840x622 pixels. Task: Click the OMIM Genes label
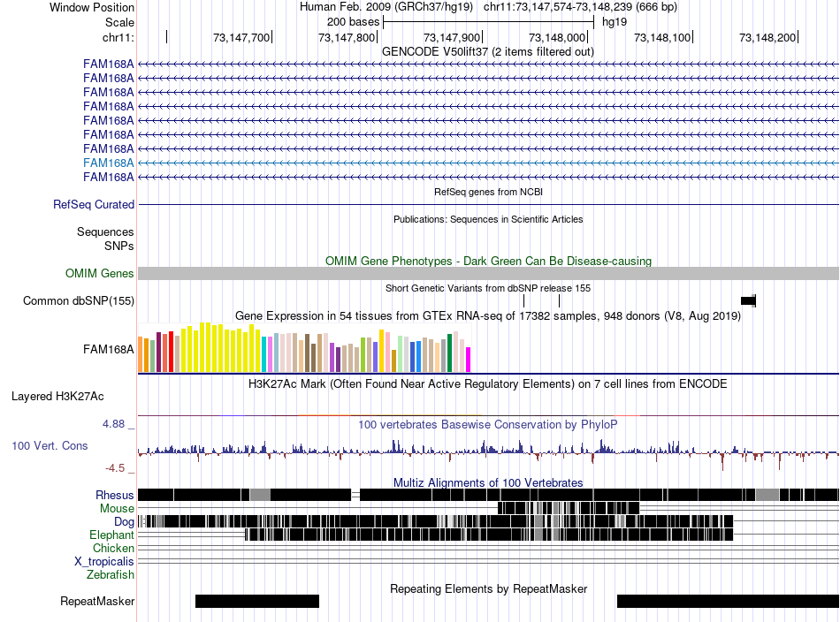point(100,274)
